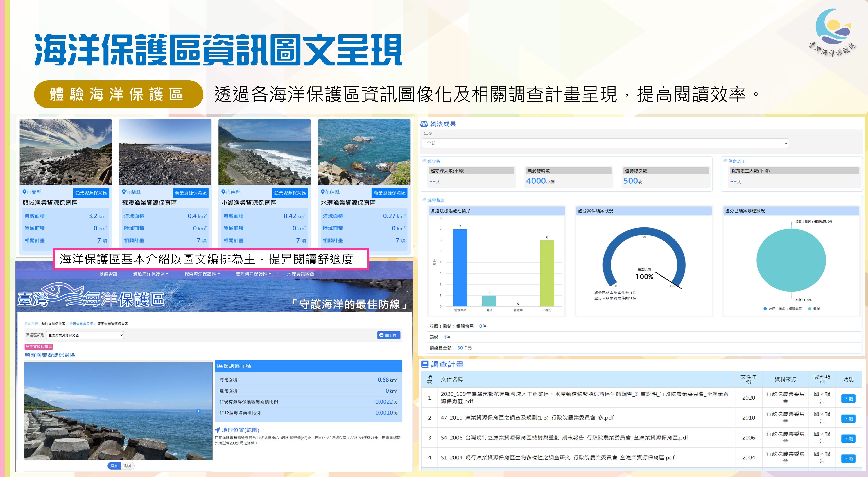Click the small bullet icon beside 保育志工
The width and height of the screenshot is (868, 477).
coord(725,161)
